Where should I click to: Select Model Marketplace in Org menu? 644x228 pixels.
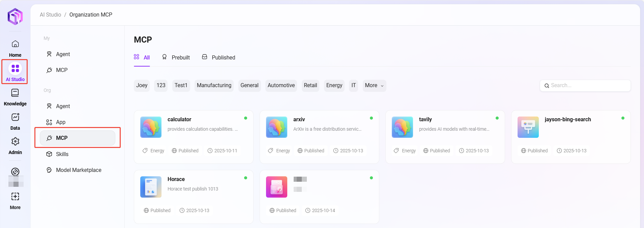pos(79,170)
